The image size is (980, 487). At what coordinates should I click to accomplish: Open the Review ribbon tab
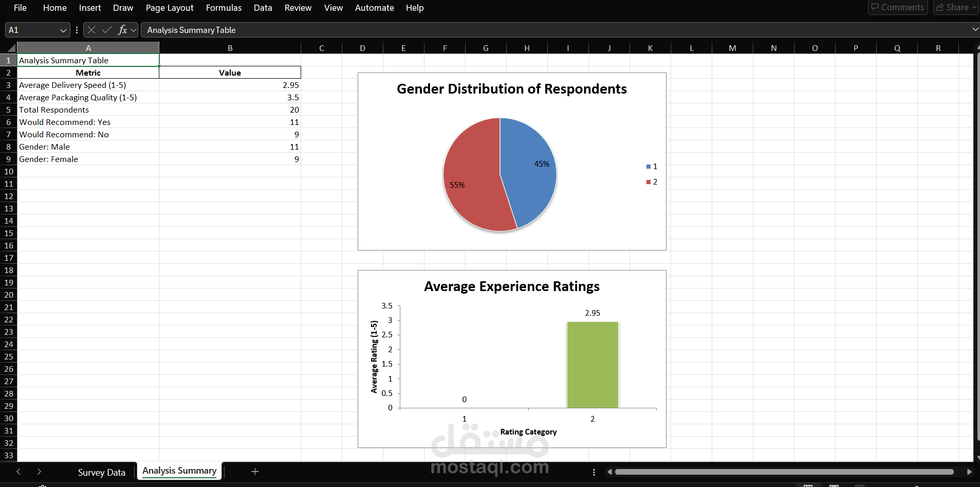point(298,8)
